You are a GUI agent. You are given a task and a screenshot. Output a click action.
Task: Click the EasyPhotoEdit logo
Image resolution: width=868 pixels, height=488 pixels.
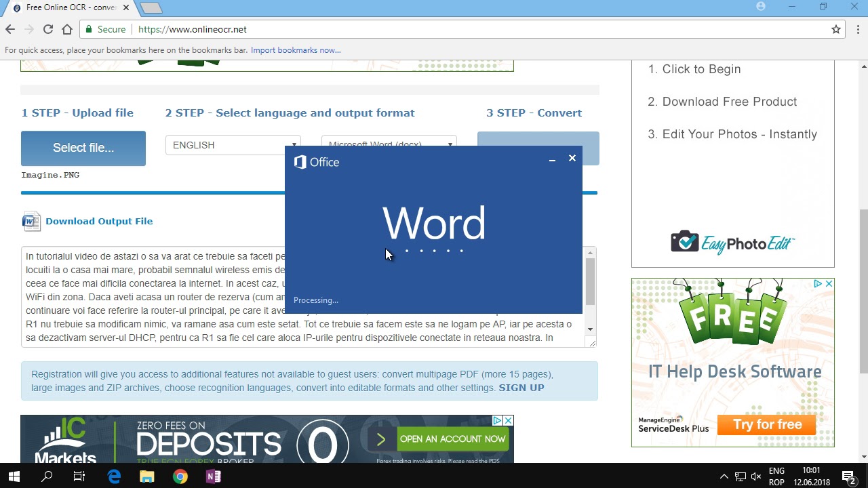coord(732,243)
